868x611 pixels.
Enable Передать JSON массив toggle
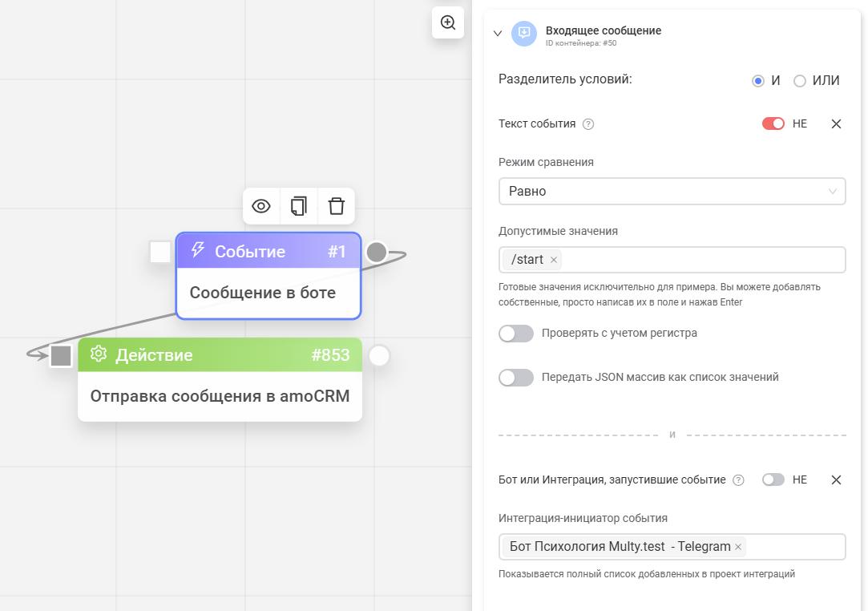point(516,378)
